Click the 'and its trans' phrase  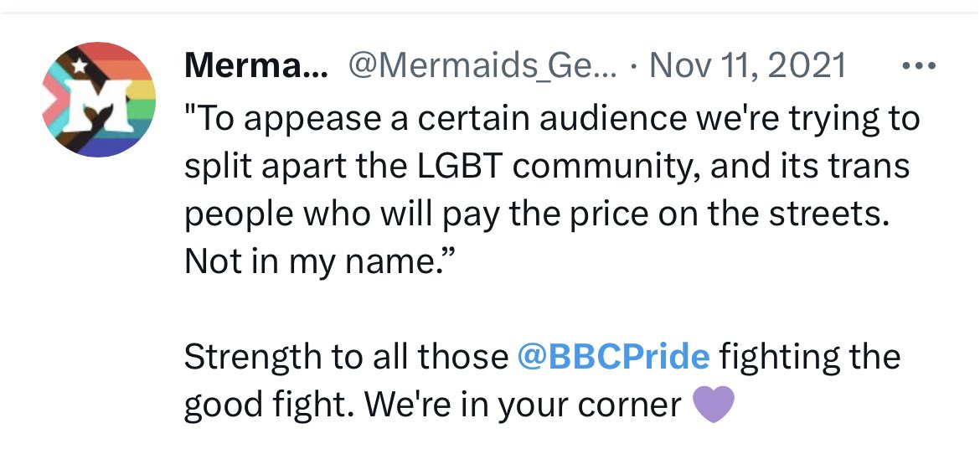(809, 168)
